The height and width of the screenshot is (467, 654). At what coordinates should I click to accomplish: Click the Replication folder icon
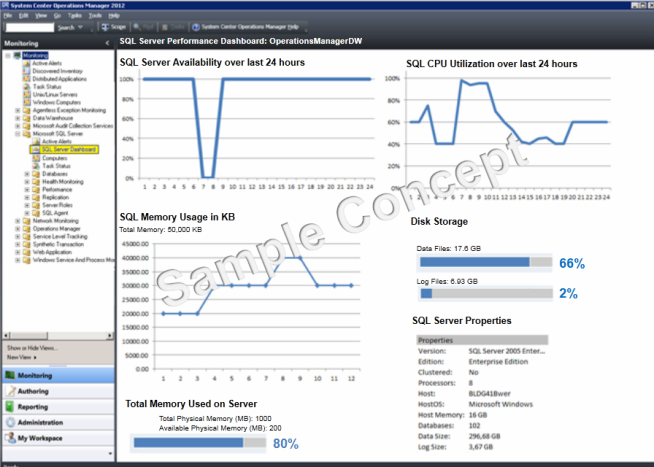coord(36,197)
